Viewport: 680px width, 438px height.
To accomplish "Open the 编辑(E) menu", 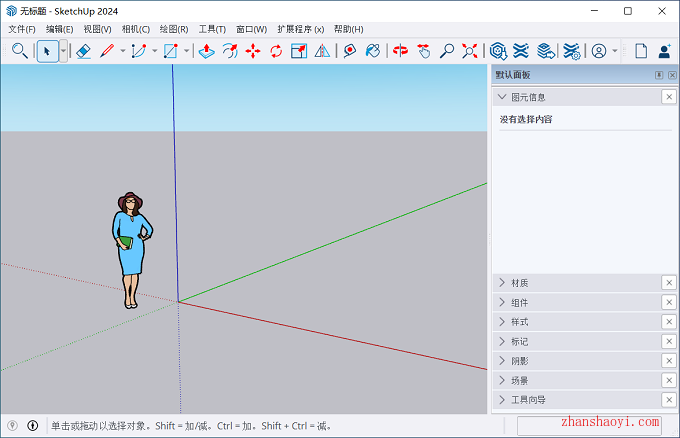I will 59,29.
